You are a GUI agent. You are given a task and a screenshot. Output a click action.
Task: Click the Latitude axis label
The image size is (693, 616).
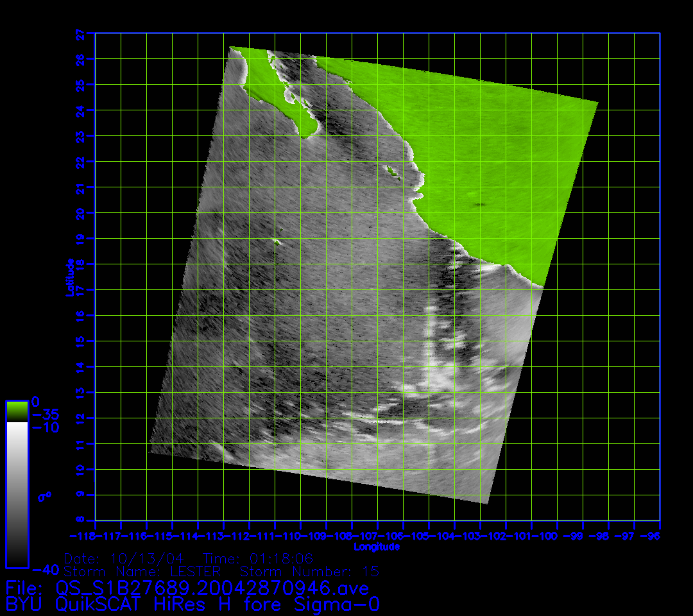click(x=69, y=277)
